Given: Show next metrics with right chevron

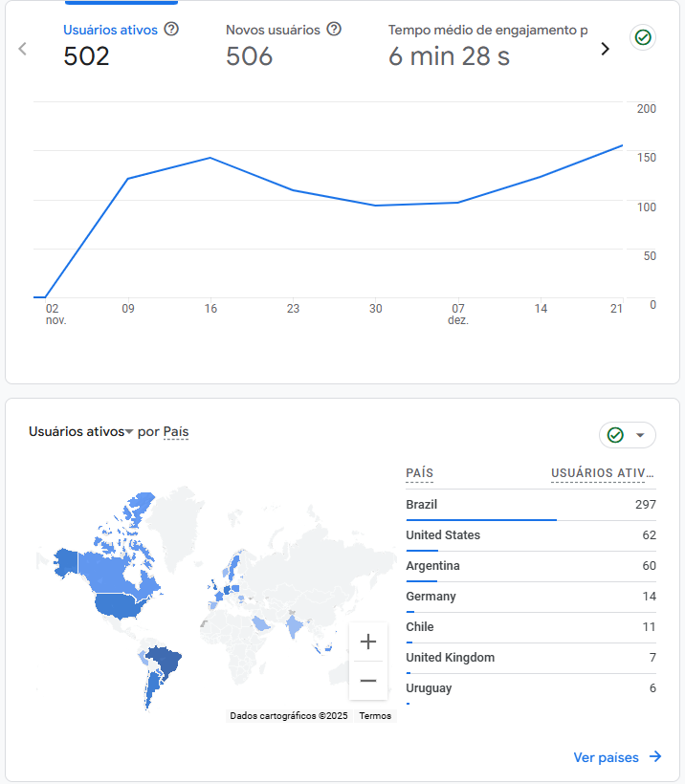Looking at the screenshot, I should (605, 49).
